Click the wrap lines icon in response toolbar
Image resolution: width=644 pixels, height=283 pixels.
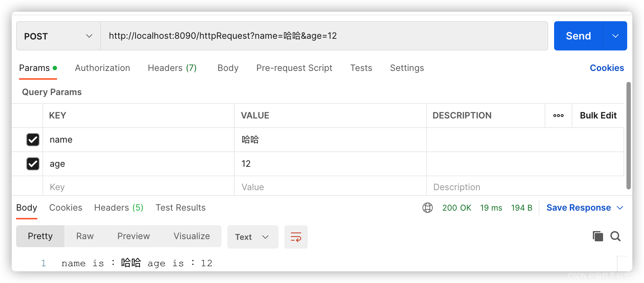point(296,237)
